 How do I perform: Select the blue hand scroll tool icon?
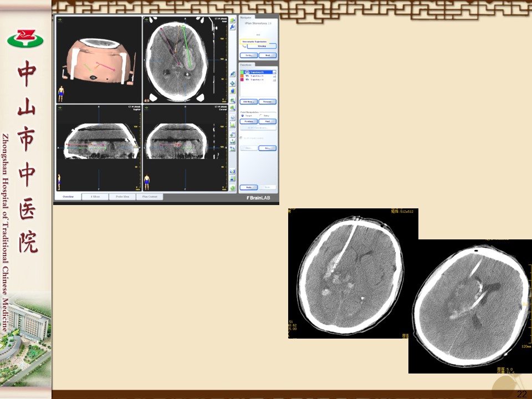click(232, 90)
